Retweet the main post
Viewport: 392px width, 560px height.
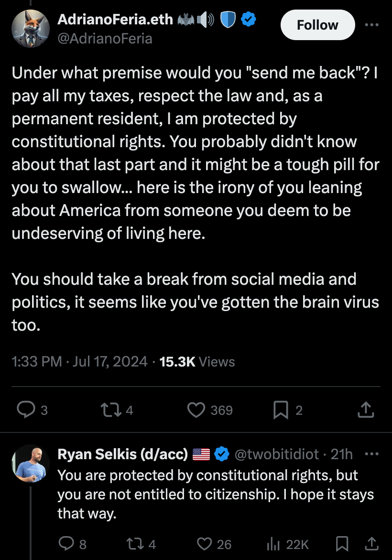point(109,410)
